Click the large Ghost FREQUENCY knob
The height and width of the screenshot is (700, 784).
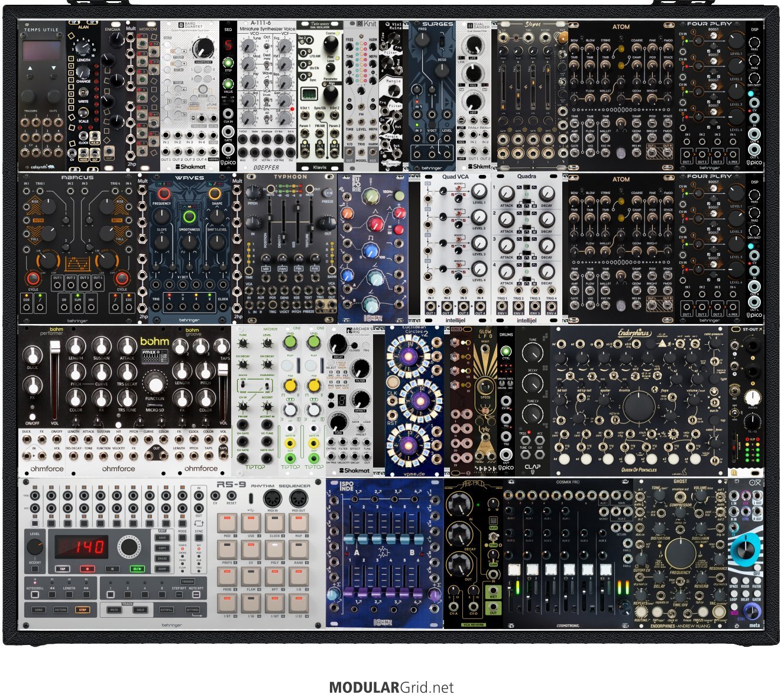pyautogui.click(x=680, y=552)
